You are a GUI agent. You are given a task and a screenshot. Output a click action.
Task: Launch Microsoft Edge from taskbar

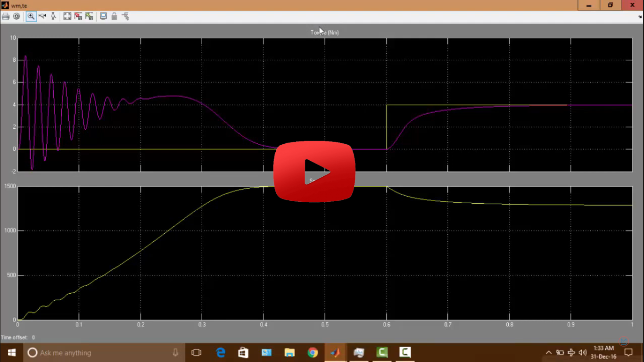[x=221, y=353]
